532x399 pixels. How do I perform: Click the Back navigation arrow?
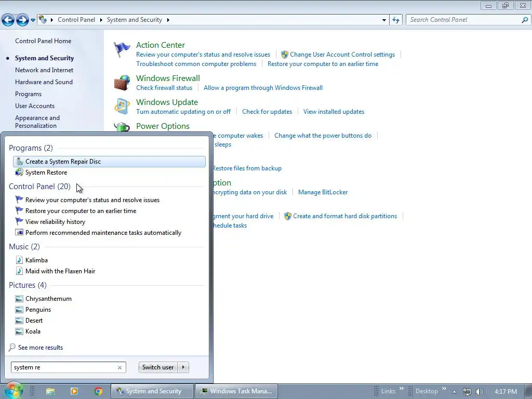tap(8, 20)
